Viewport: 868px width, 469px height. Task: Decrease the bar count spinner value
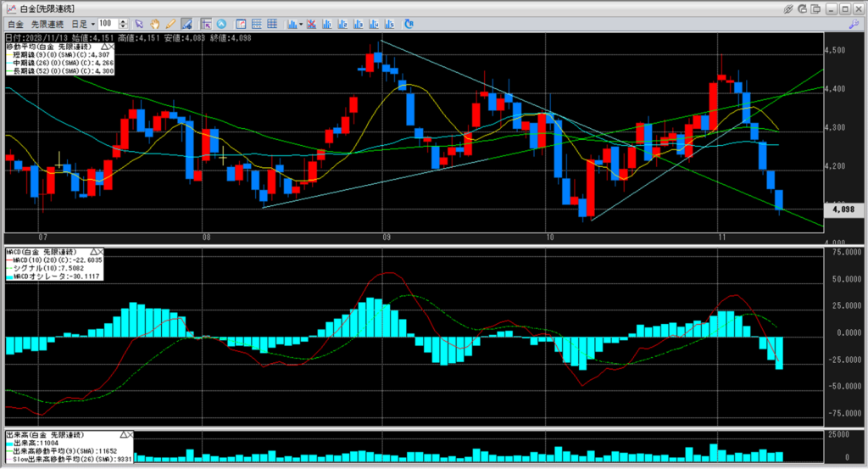tap(124, 26)
